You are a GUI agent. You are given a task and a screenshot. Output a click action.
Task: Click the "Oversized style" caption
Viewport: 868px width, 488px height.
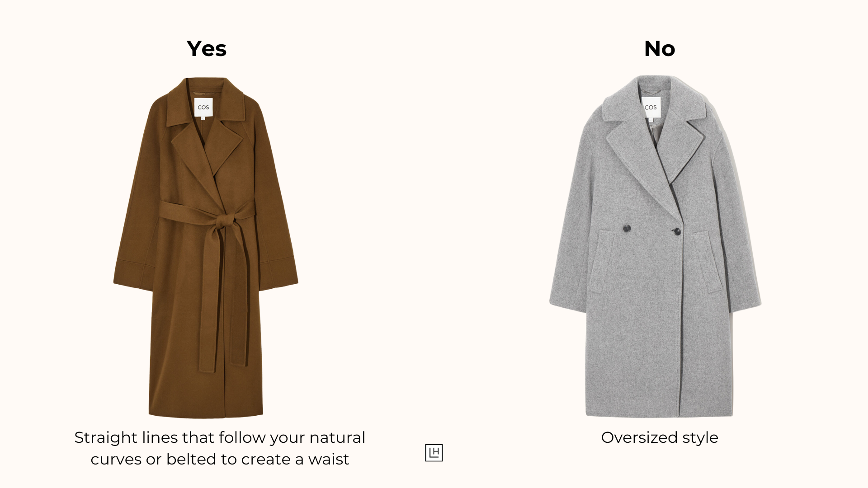[x=660, y=437]
